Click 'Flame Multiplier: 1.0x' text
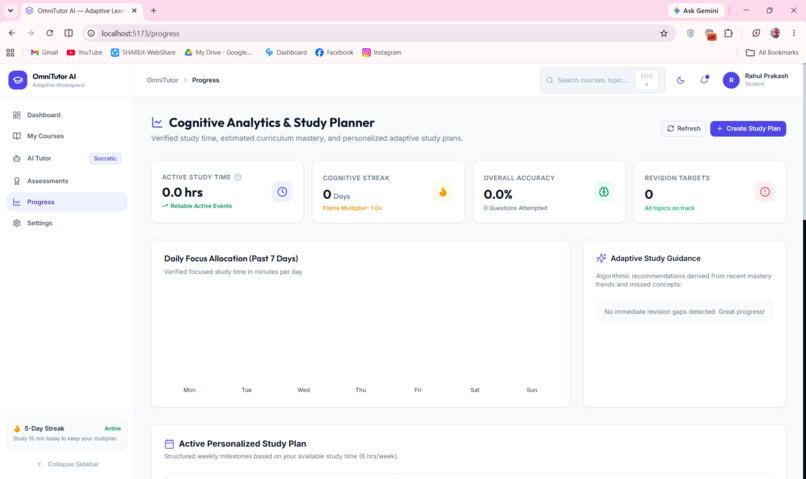Viewport: 806px width, 479px height. point(352,208)
